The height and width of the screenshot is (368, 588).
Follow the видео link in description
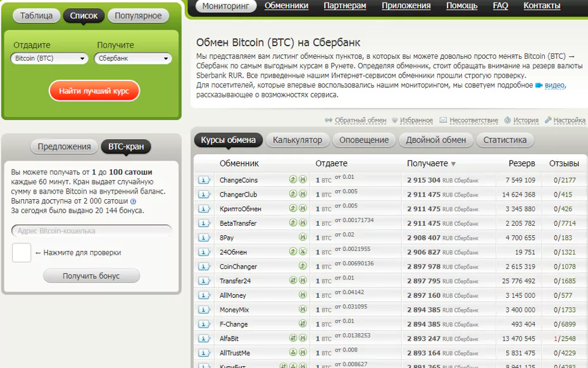tap(554, 85)
